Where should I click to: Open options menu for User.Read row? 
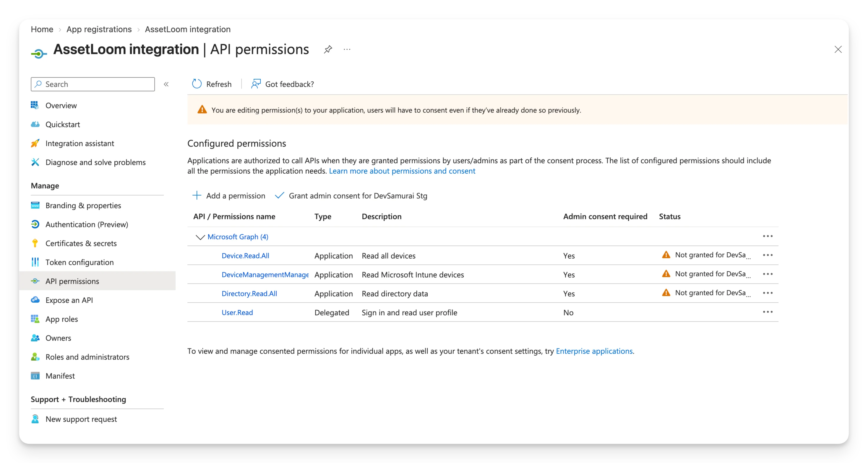click(x=768, y=312)
